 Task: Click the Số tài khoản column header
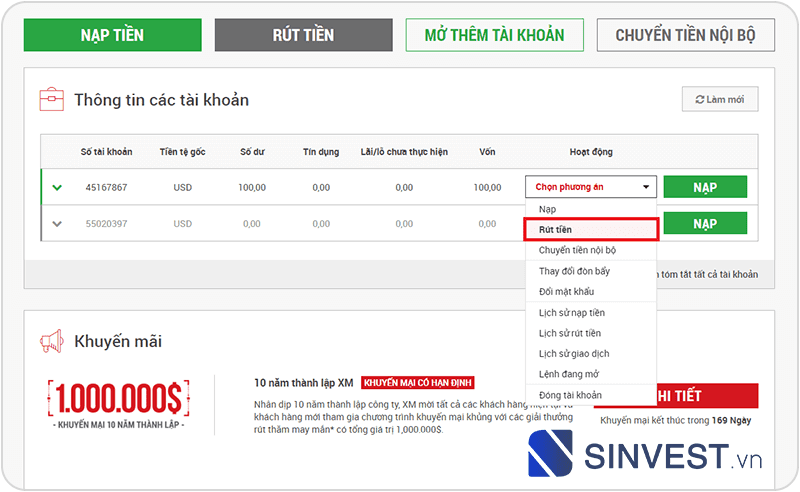pyautogui.click(x=106, y=152)
